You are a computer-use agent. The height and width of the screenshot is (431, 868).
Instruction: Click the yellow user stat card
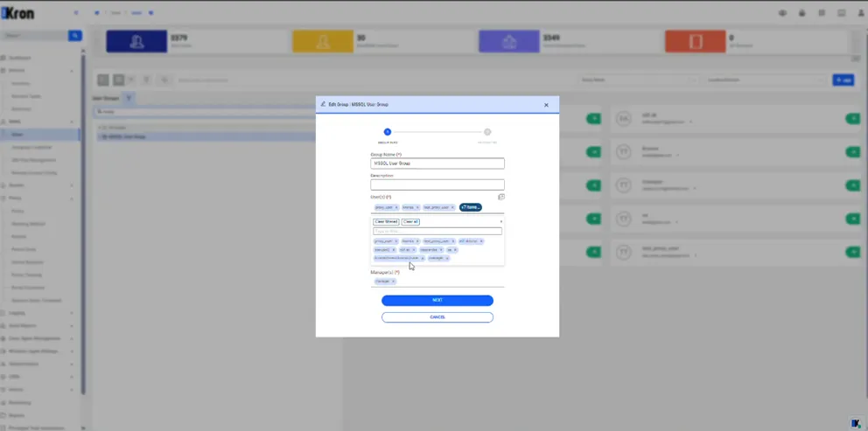coord(323,41)
